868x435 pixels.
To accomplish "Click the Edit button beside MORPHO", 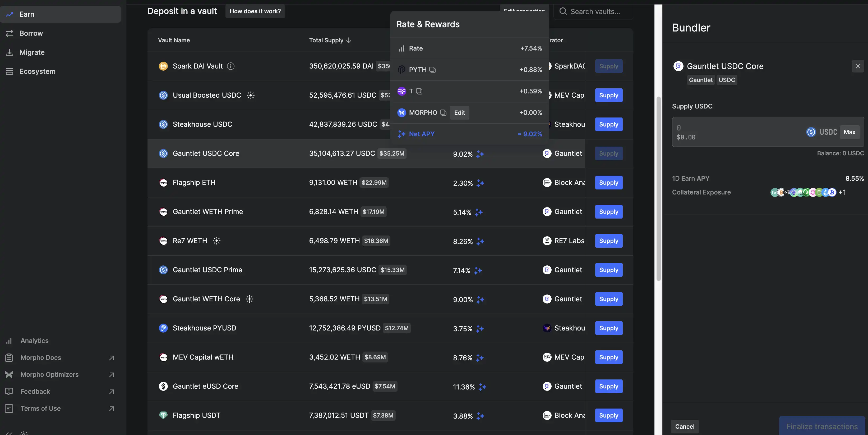I will click(459, 113).
